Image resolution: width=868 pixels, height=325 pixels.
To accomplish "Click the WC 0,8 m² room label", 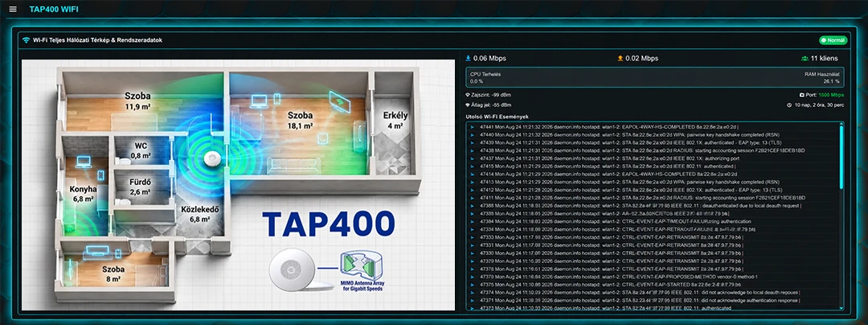I will point(141,150).
